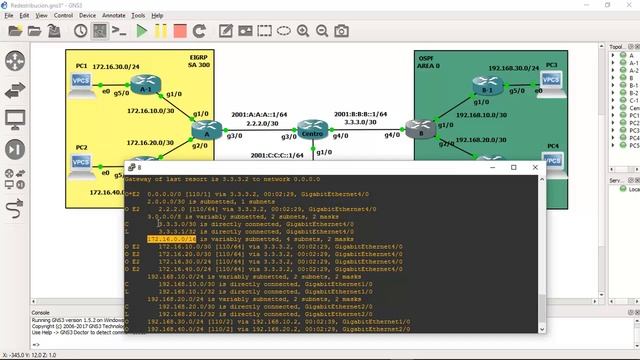Select router B-1 on canvas
The image size is (640, 360).
point(487,86)
